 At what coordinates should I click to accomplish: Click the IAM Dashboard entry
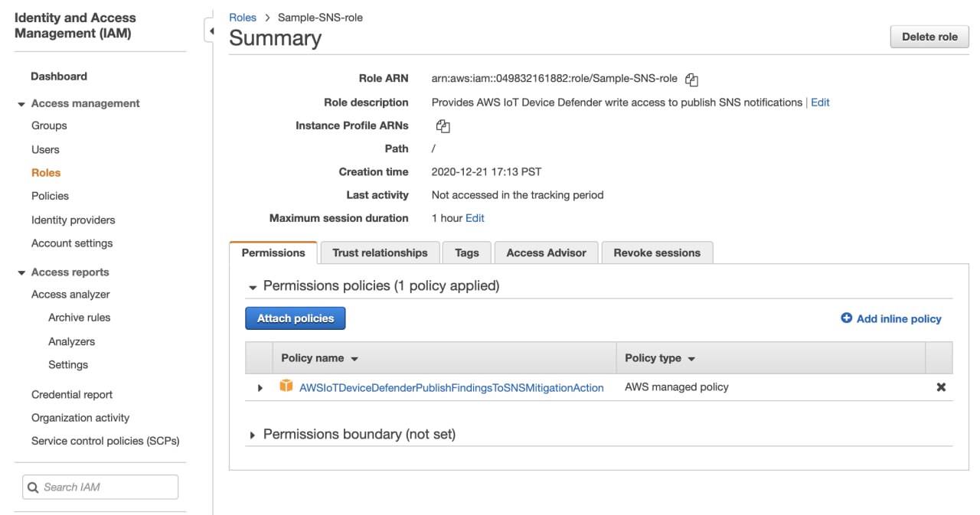(57, 76)
